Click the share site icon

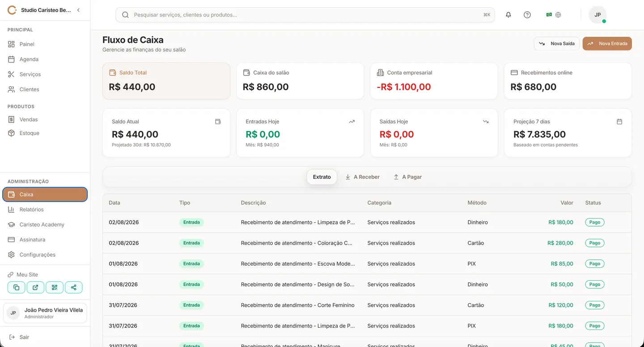(x=74, y=288)
